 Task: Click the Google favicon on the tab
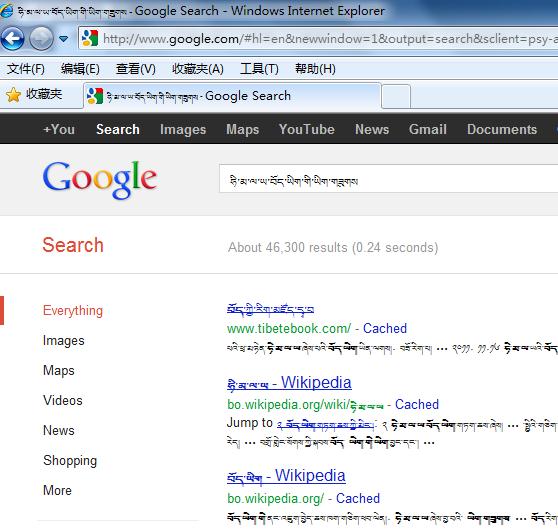95,96
